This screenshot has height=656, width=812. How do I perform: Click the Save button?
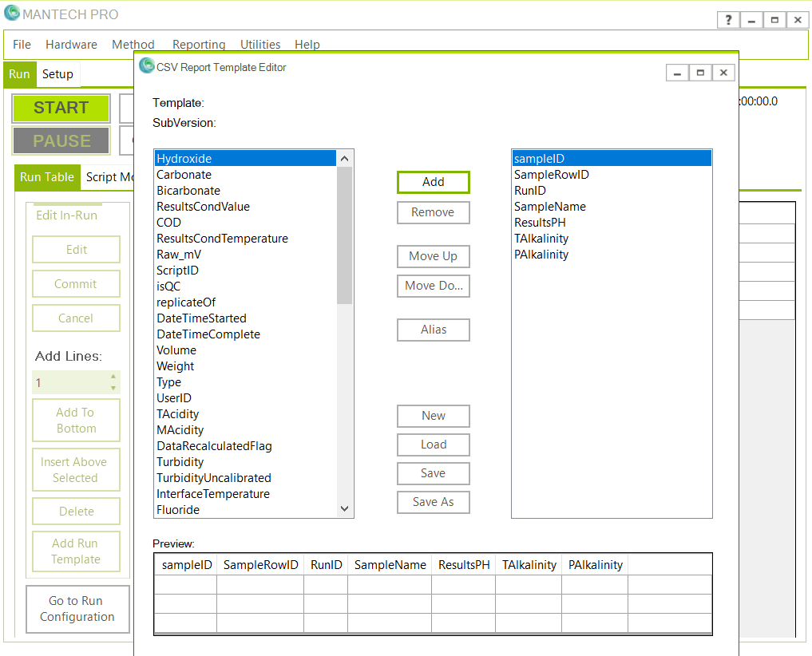[434, 473]
